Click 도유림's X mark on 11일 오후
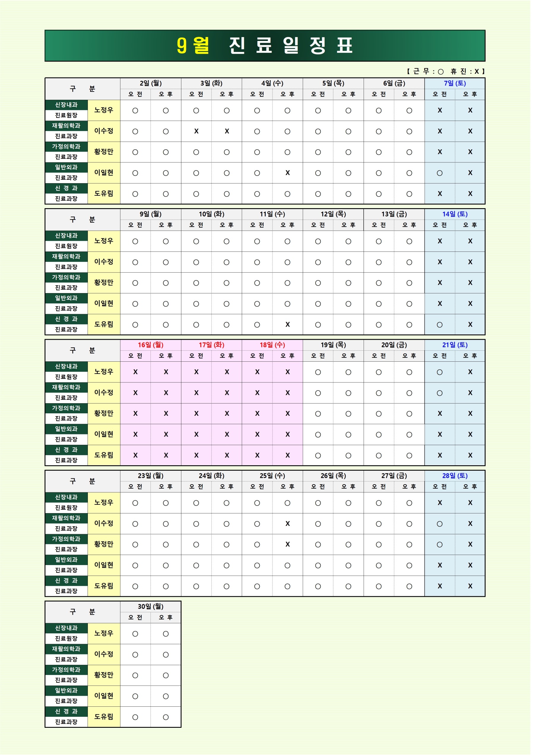The image size is (534, 756). (287, 324)
